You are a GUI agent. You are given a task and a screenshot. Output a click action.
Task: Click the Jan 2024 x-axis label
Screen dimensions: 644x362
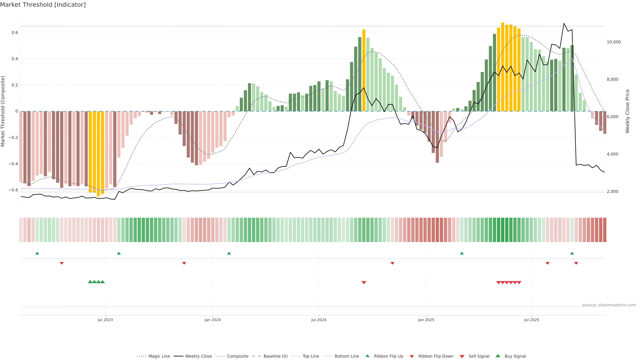click(212, 320)
